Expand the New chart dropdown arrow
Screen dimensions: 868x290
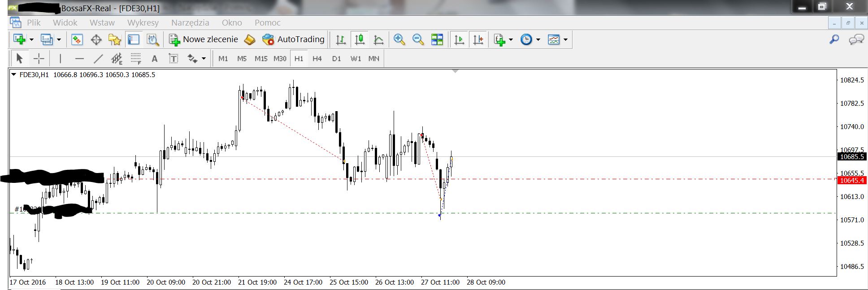coord(31,40)
